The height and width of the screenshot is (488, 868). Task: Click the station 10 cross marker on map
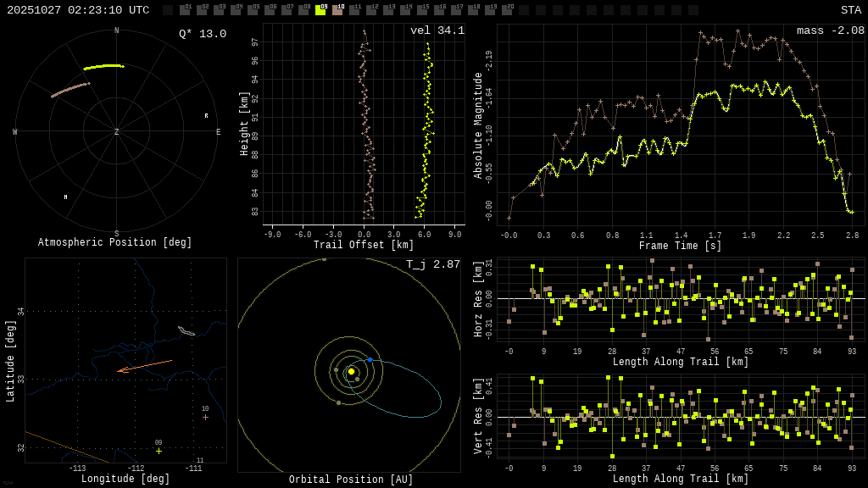tap(205, 417)
